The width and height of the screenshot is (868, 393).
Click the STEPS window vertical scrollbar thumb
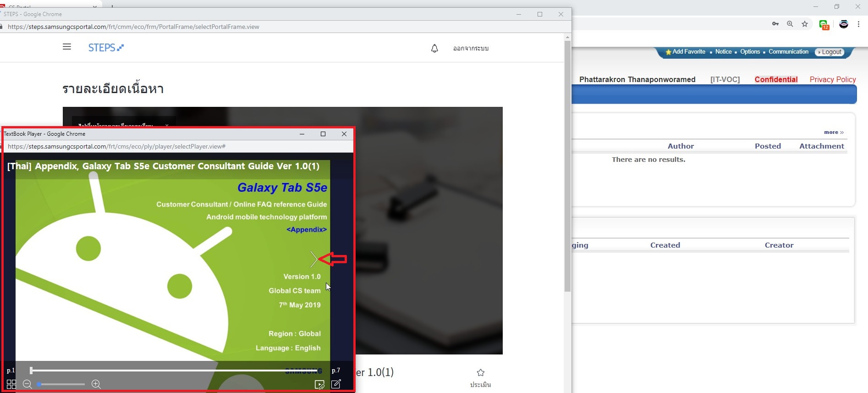point(567,166)
